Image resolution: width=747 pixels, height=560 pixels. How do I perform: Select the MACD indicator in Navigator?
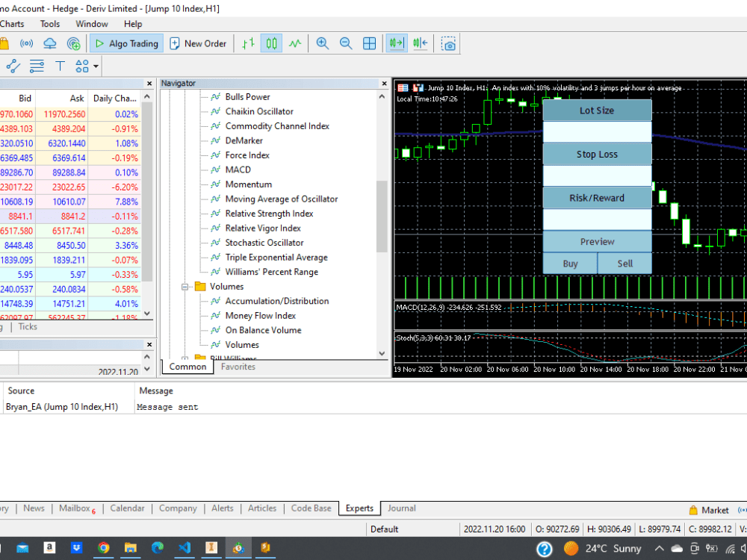click(x=238, y=169)
